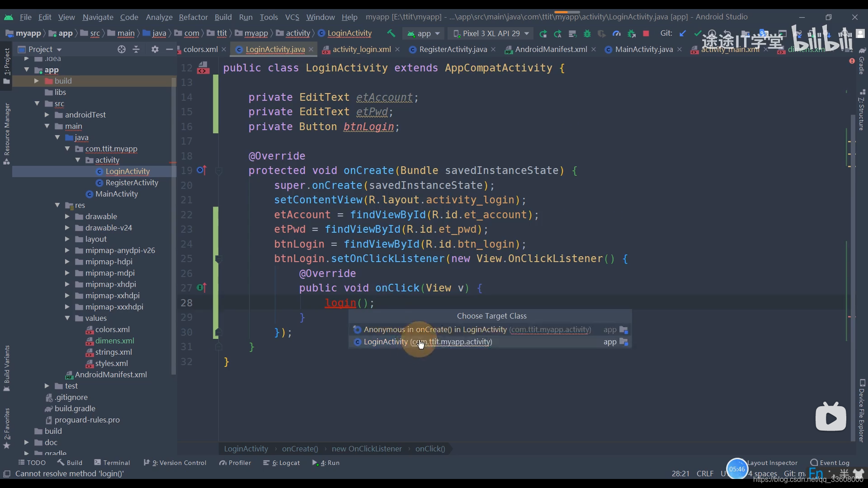Image resolution: width=868 pixels, height=488 pixels.
Task: Click the Run with Coverage icon
Action: tap(602, 33)
